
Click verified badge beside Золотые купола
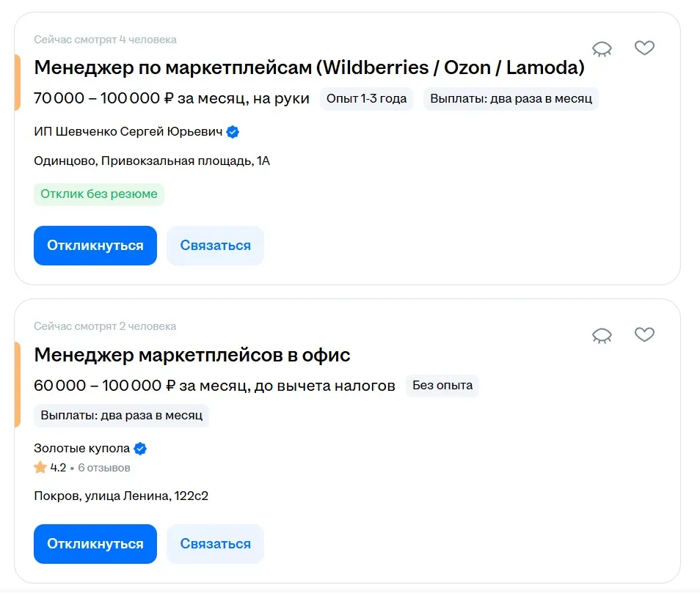pyautogui.click(x=141, y=448)
